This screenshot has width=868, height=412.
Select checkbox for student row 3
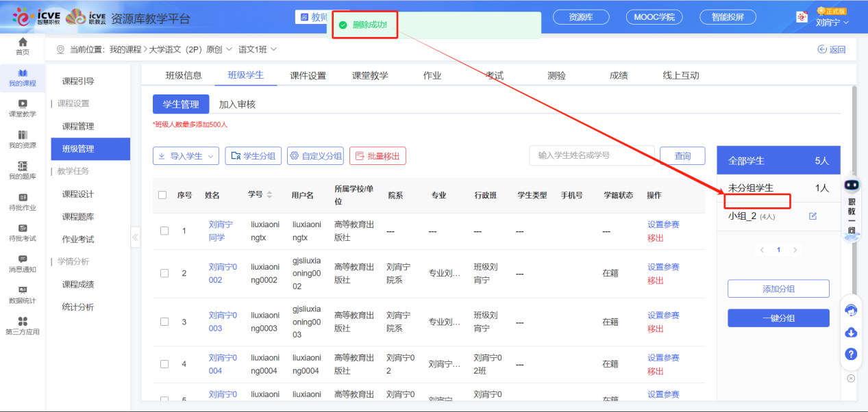point(164,322)
